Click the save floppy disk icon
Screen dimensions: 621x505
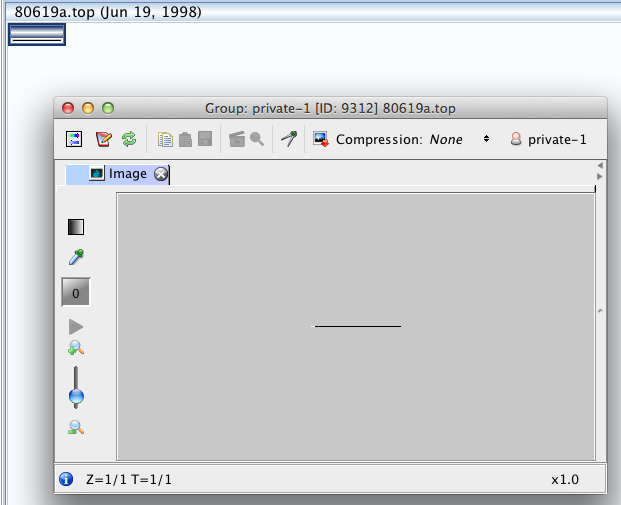(x=205, y=139)
